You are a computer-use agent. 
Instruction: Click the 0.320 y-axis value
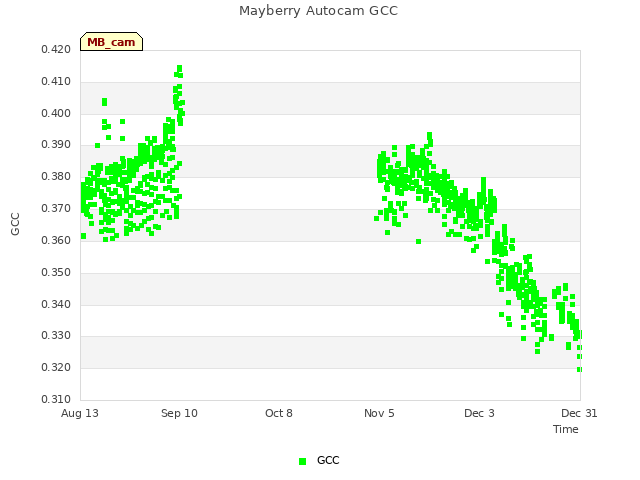click(x=56, y=367)
